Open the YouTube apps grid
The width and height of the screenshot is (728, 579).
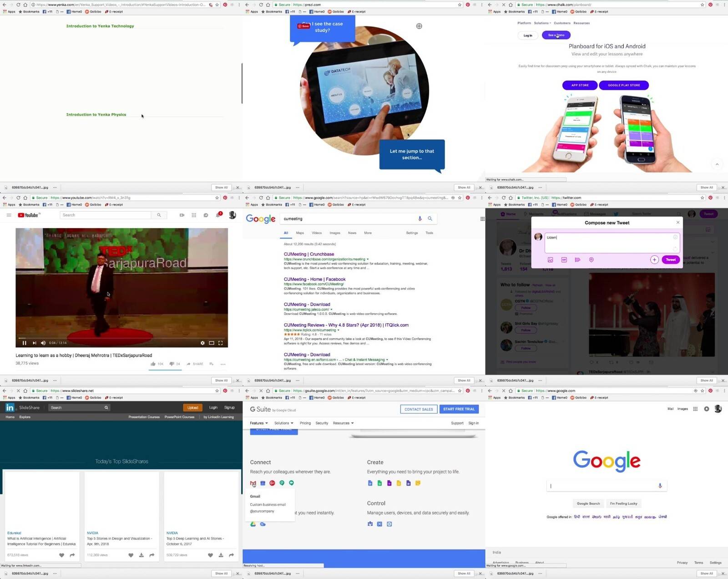(194, 215)
